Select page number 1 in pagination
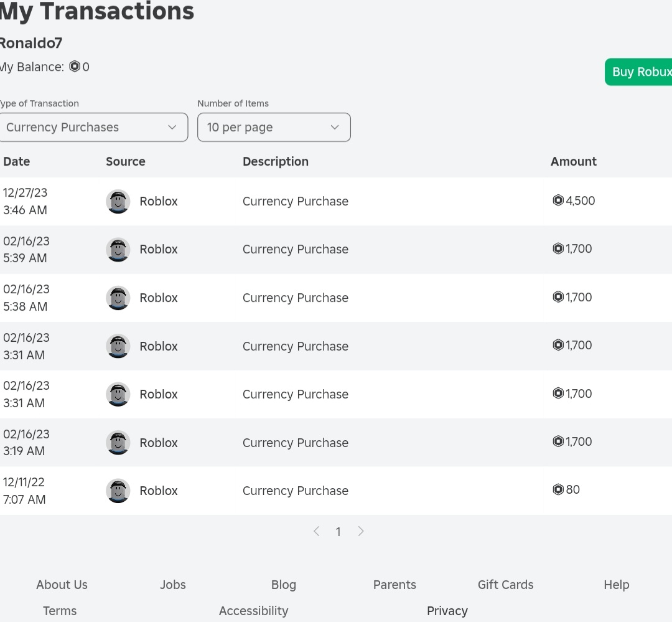 pyautogui.click(x=338, y=532)
